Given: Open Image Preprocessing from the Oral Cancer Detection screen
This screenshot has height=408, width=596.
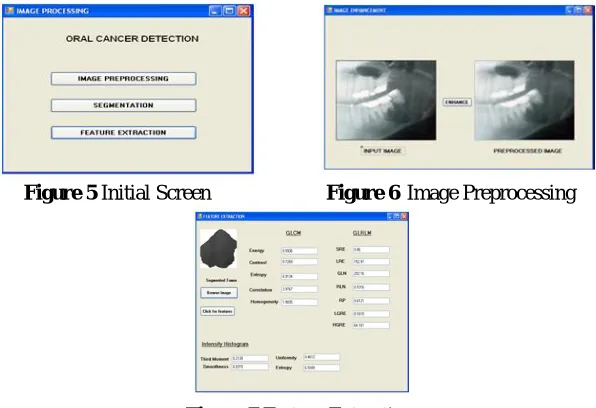Looking at the screenshot, I should [124, 79].
